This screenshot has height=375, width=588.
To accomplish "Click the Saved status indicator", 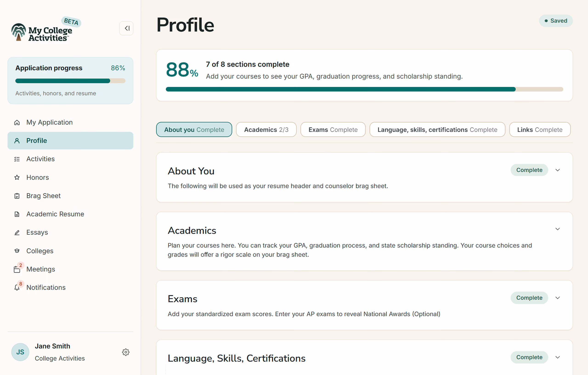I will (556, 21).
